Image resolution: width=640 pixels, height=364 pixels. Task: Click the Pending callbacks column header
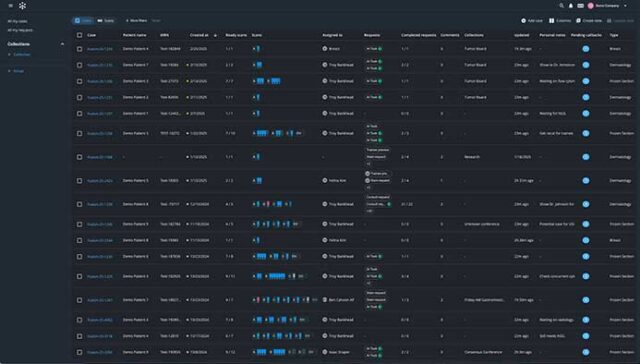(586, 35)
